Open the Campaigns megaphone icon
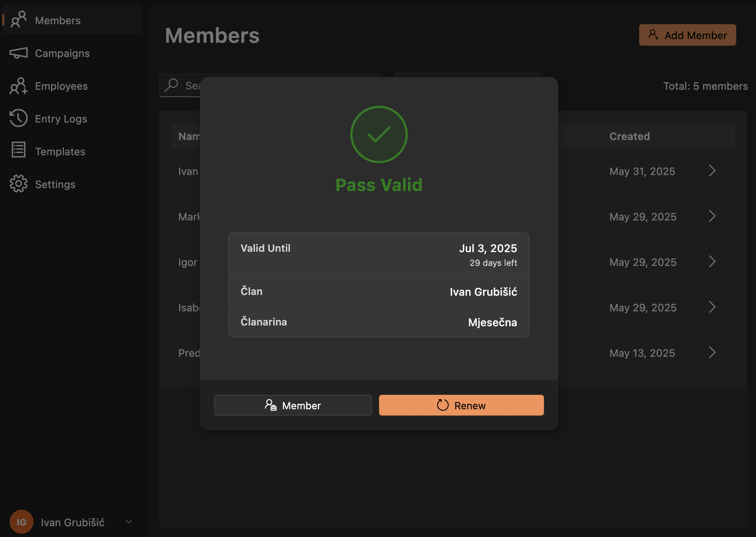Viewport: 756px width, 537px height. [x=19, y=53]
